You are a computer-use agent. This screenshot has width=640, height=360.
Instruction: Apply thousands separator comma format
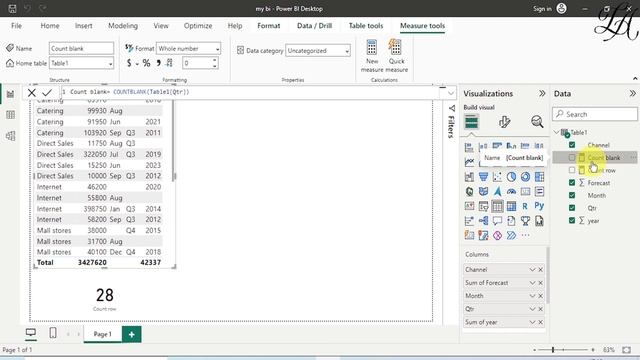click(158, 63)
